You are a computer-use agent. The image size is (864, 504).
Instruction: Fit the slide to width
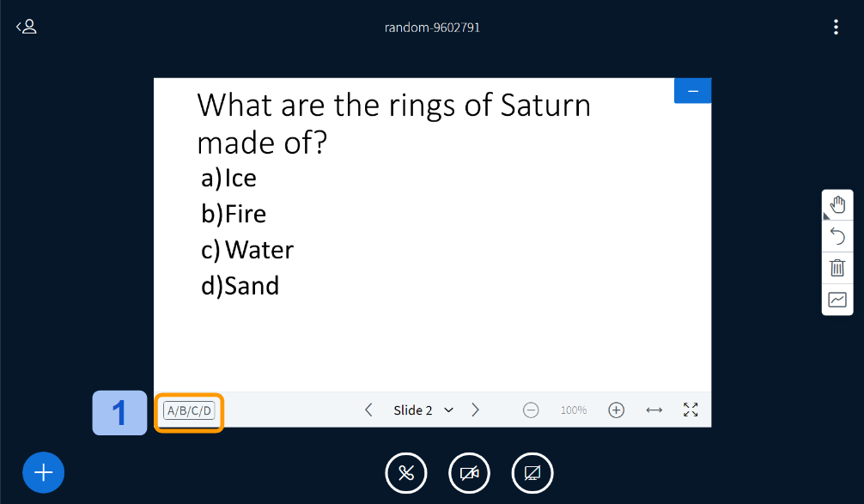coord(654,410)
